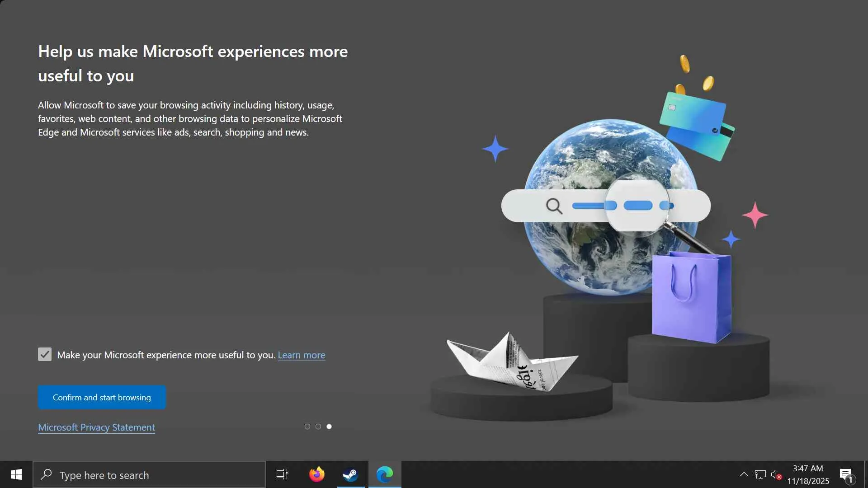Launch Firefox from the taskbar
This screenshot has height=488, width=868.
point(316,474)
